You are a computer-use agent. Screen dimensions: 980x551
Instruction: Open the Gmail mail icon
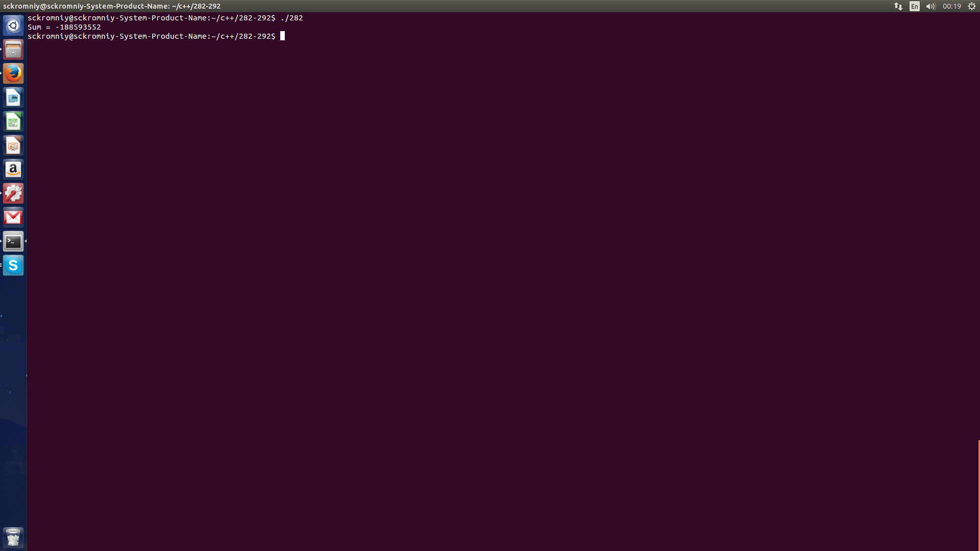pyautogui.click(x=13, y=217)
